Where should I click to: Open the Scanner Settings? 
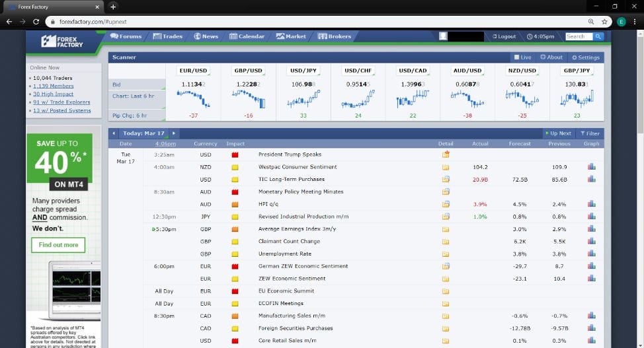[x=586, y=57]
